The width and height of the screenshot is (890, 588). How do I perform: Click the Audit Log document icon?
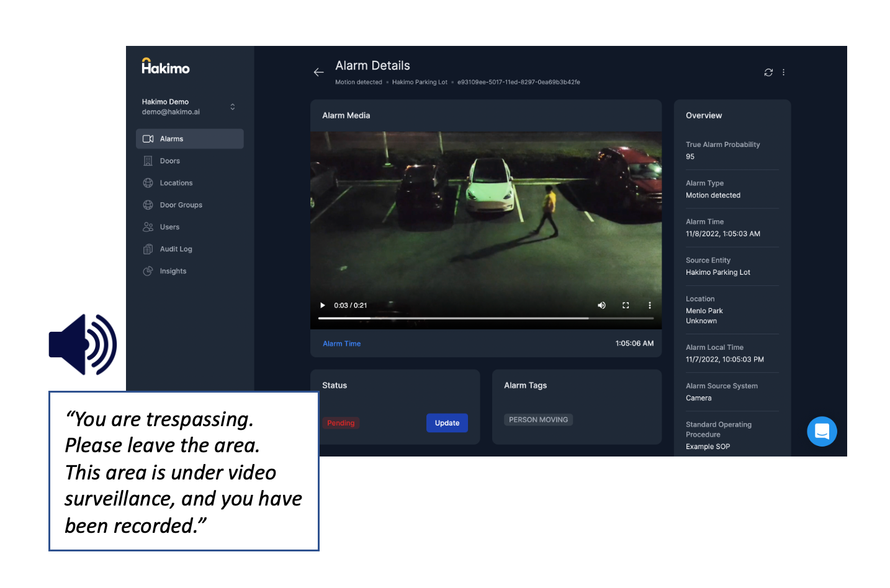point(148,249)
